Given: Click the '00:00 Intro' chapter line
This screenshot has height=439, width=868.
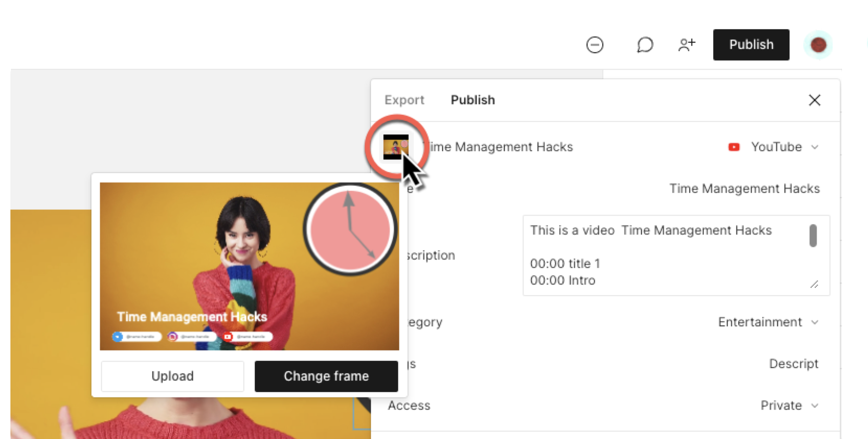Looking at the screenshot, I should click(x=563, y=281).
